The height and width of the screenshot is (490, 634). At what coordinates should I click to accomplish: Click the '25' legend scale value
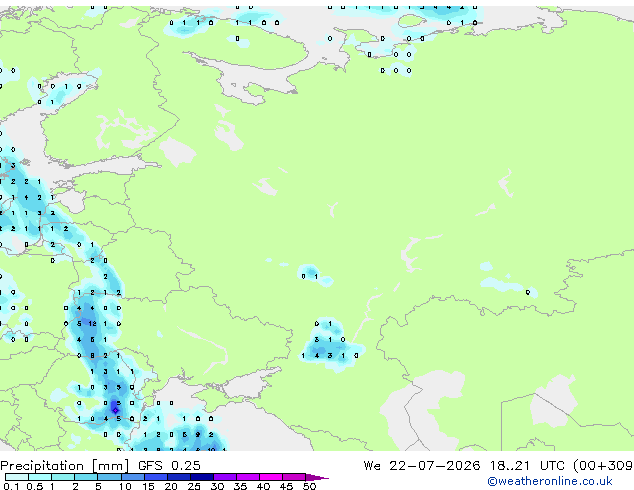(194, 486)
